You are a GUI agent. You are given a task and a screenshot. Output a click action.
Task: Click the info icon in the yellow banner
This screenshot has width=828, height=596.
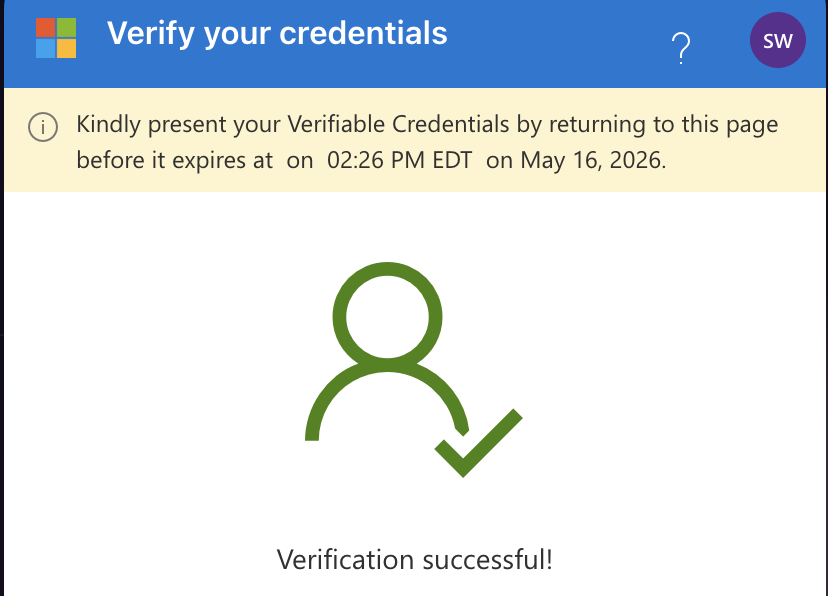(42, 127)
